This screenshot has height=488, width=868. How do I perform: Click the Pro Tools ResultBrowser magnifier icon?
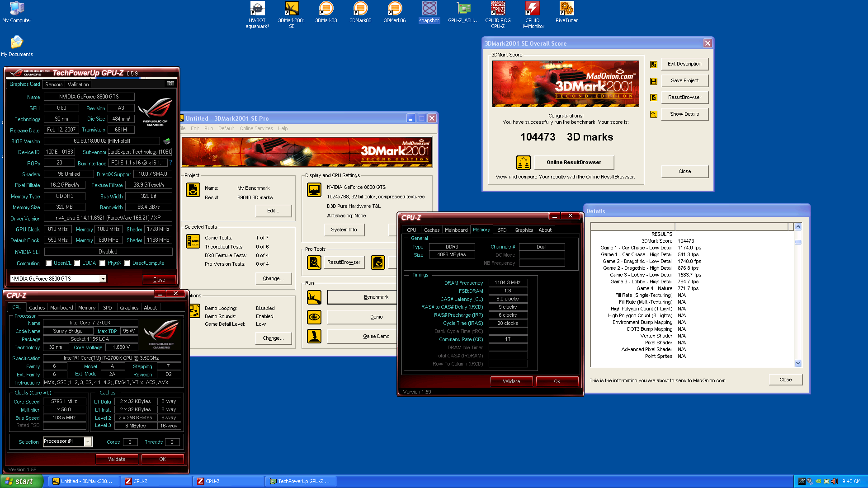314,262
